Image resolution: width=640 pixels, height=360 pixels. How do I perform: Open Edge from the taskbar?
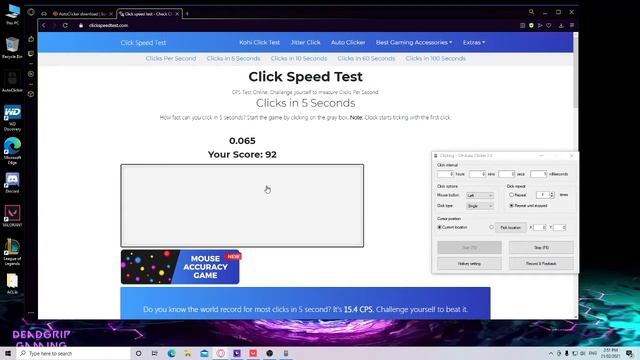pos(171,353)
